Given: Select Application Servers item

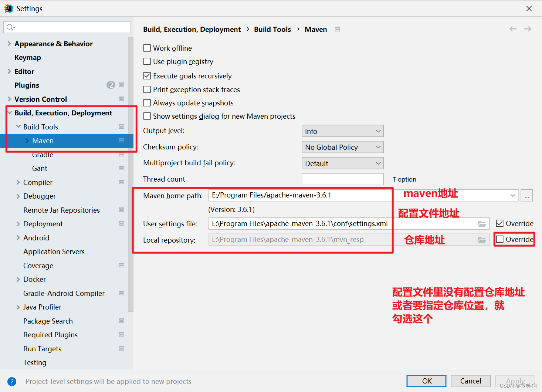Looking at the screenshot, I should 54,251.
